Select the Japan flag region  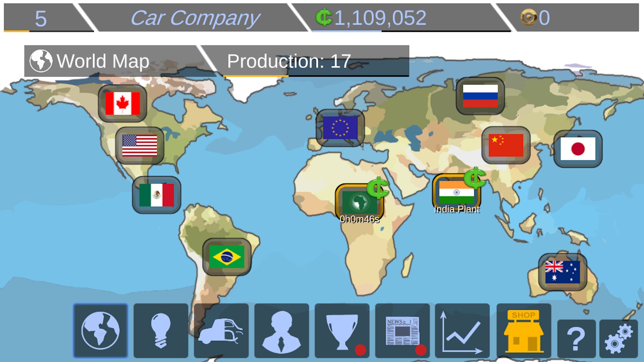[x=578, y=149]
